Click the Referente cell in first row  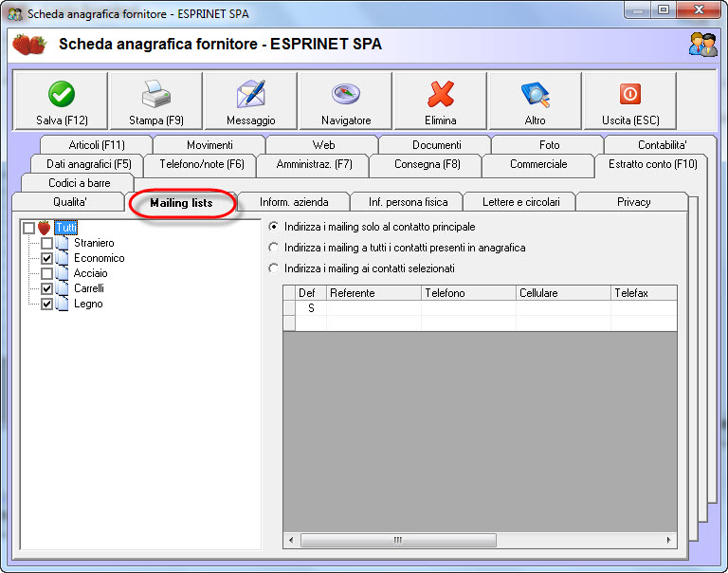click(373, 308)
